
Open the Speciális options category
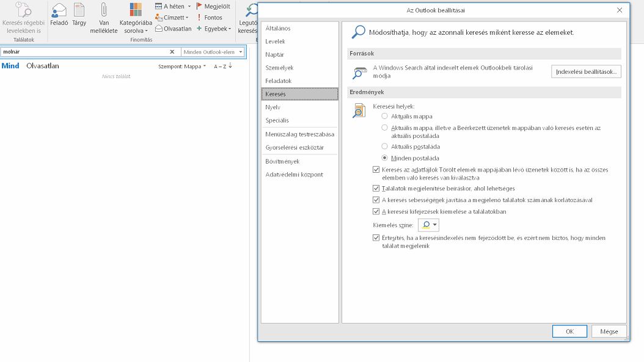tap(299, 120)
